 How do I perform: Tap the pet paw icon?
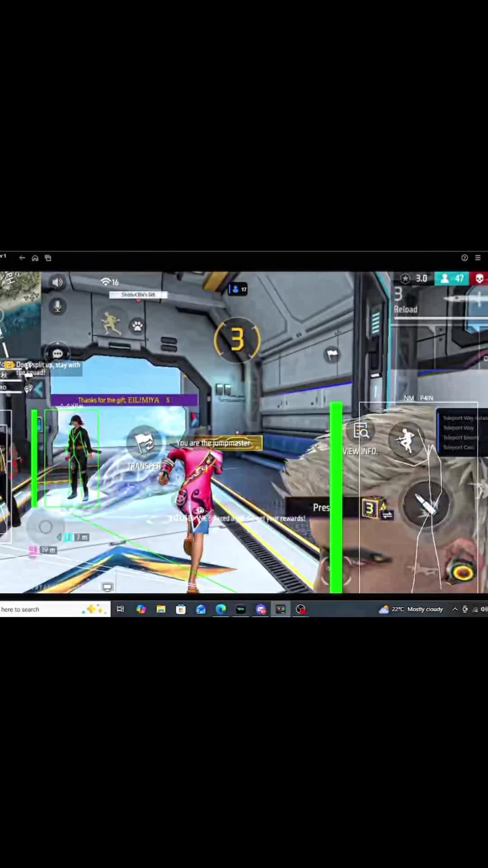(x=137, y=325)
